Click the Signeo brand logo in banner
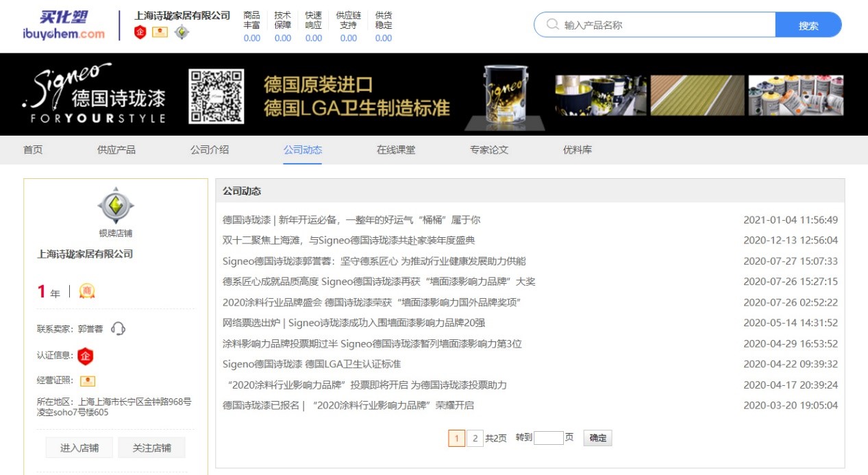868x475 pixels. click(93, 94)
